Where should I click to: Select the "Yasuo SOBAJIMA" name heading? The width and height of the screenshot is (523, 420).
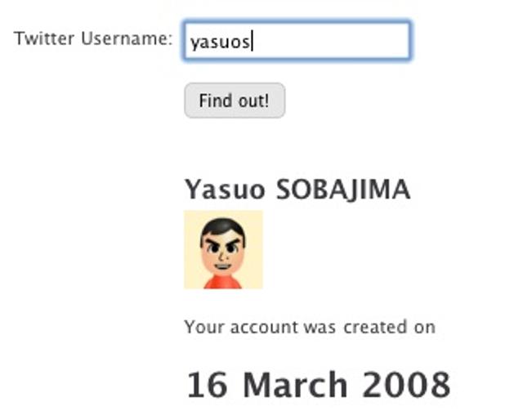pos(297,190)
